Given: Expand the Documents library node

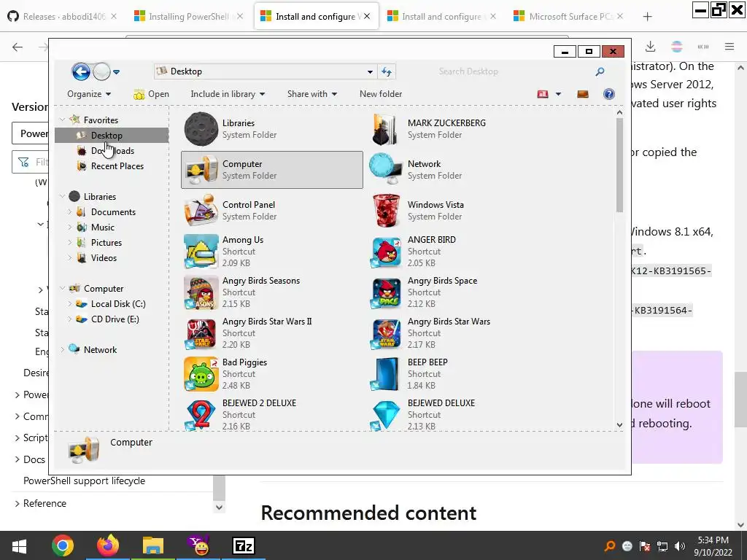Looking at the screenshot, I should click(69, 212).
